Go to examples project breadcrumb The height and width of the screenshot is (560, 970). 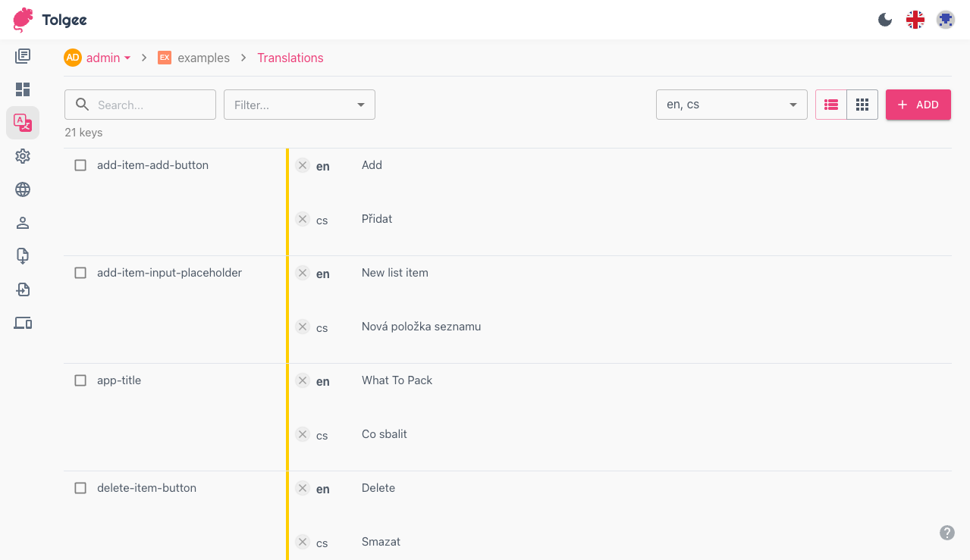202,58
